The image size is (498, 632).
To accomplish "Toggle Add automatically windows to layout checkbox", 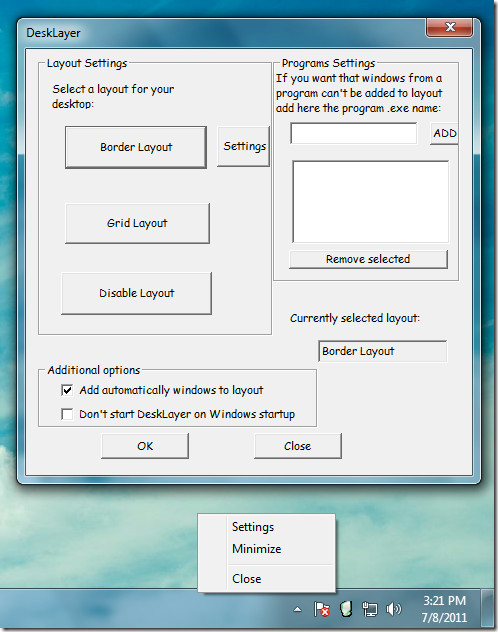I will 67,390.
